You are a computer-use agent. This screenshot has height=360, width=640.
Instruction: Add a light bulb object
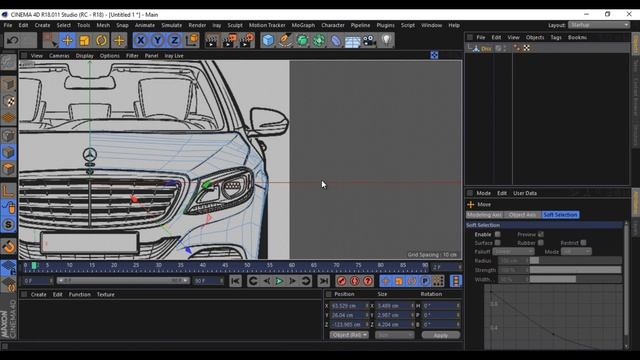[387, 40]
